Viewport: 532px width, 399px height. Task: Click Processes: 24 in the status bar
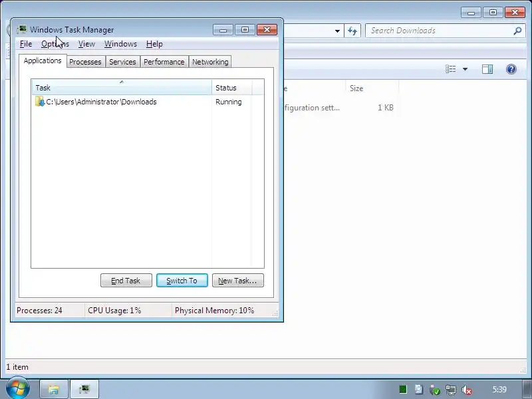tap(39, 311)
